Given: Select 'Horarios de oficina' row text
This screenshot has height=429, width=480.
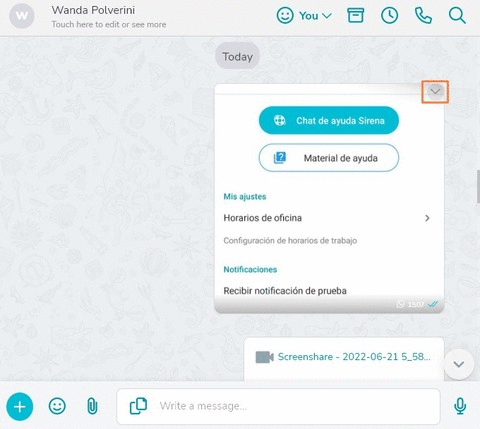Looking at the screenshot, I should pos(263,218).
